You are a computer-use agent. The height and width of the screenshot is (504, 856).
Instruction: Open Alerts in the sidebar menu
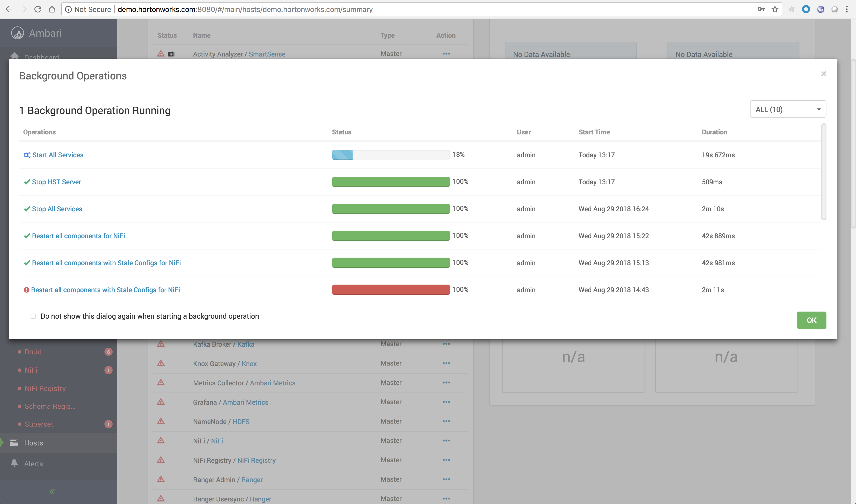[33, 464]
